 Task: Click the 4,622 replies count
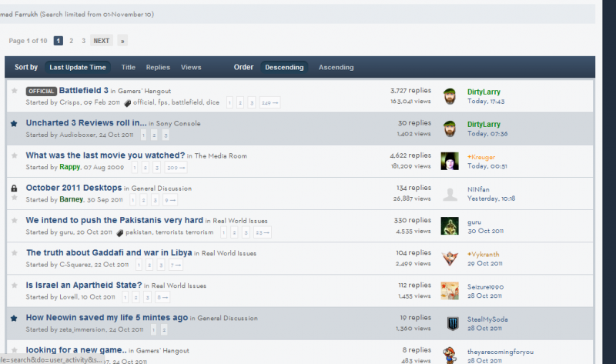[410, 155]
